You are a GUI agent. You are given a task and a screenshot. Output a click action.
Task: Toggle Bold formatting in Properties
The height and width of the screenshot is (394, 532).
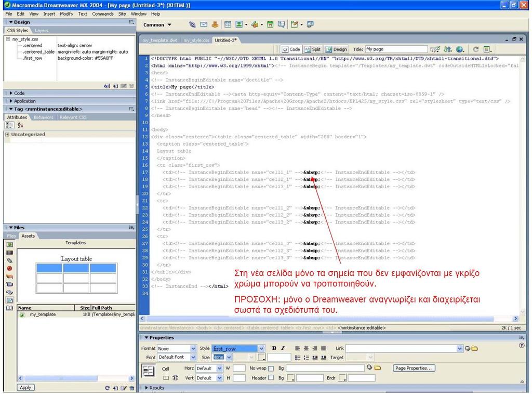(274, 348)
